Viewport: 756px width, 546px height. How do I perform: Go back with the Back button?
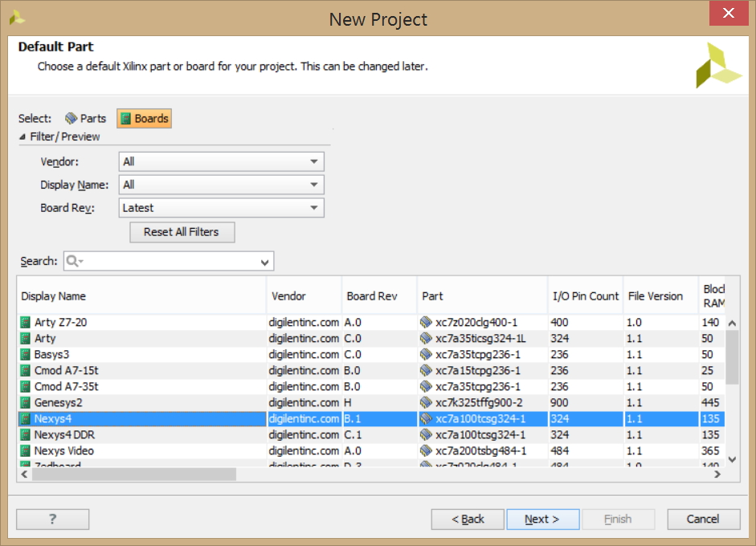pos(468,519)
